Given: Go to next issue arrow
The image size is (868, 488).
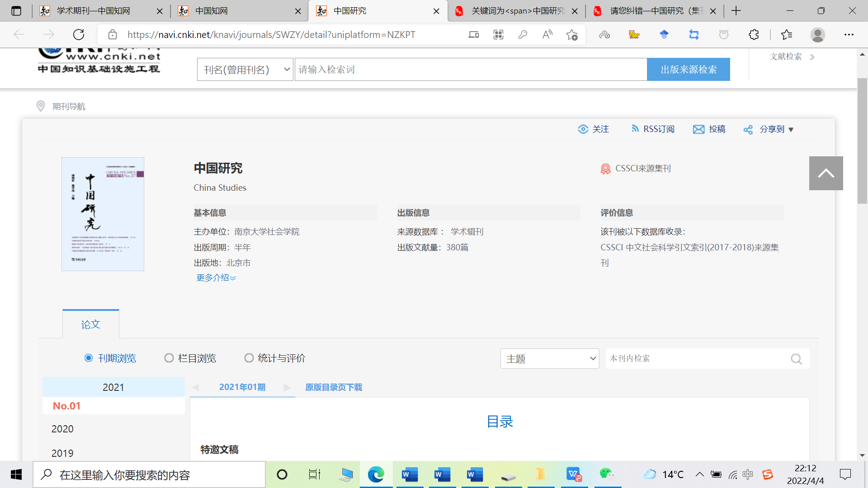Looking at the screenshot, I should pos(288,387).
